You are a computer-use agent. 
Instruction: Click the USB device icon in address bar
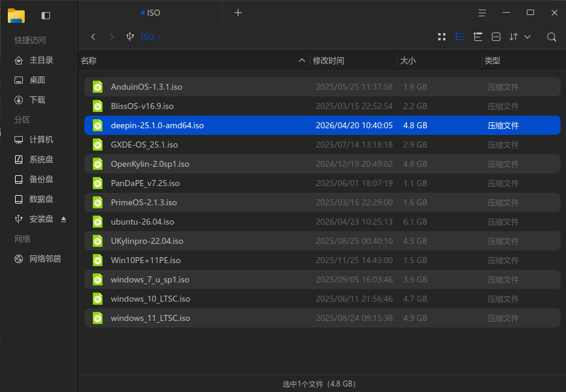pos(130,37)
